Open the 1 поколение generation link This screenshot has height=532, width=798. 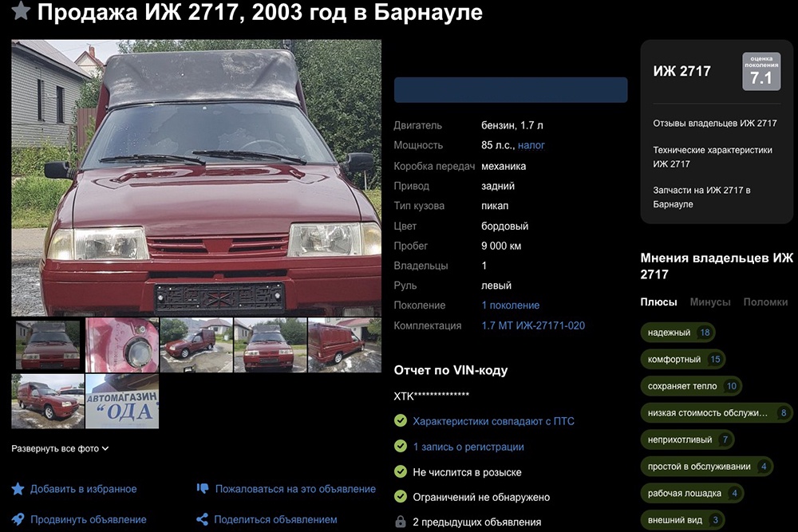tap(510, 305)
